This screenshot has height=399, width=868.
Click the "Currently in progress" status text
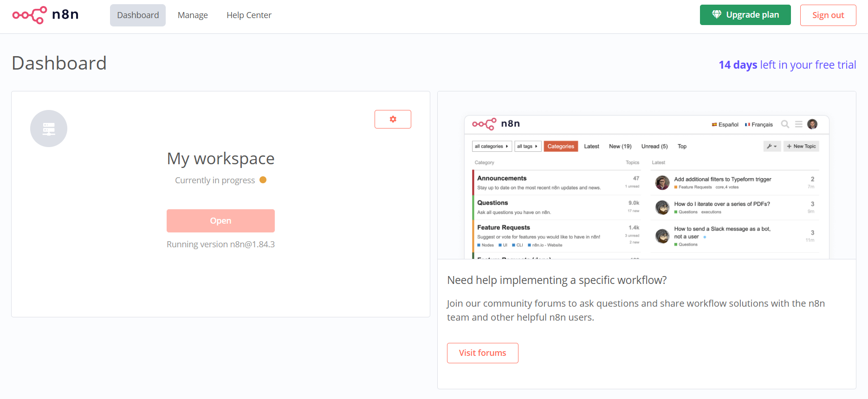tap(215, 180)
